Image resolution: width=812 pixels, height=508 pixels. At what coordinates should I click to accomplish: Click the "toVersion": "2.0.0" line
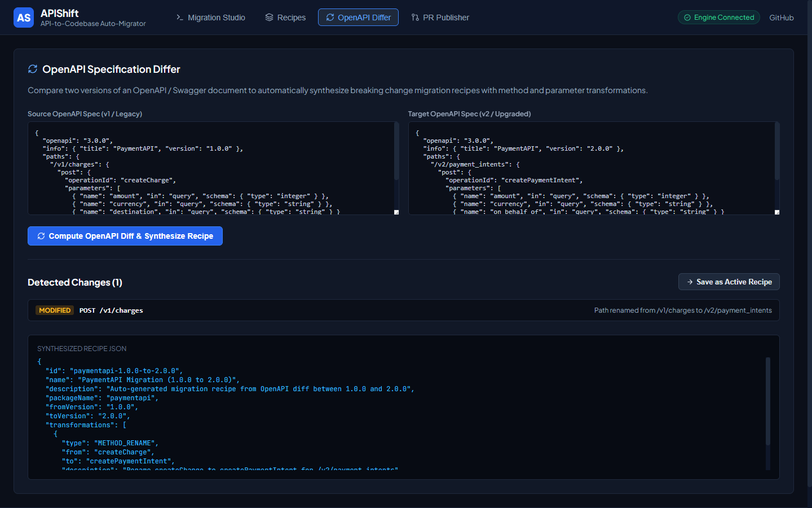(88, 416)
